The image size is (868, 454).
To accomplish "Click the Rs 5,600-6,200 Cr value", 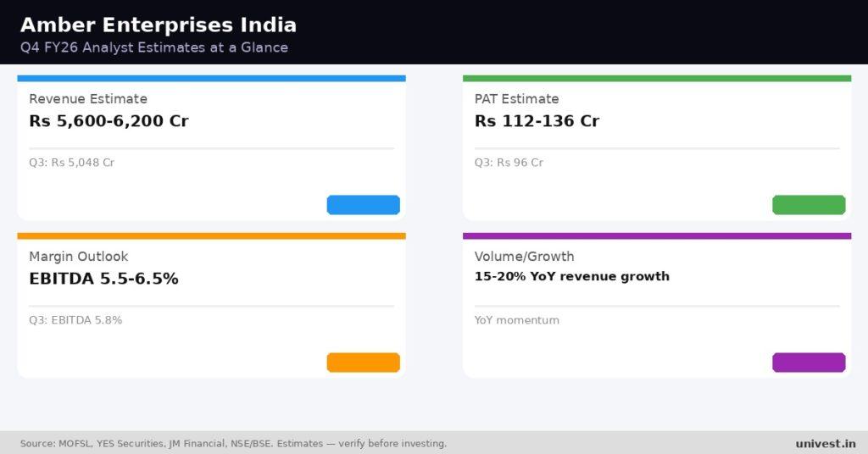I will pos(109,121).
